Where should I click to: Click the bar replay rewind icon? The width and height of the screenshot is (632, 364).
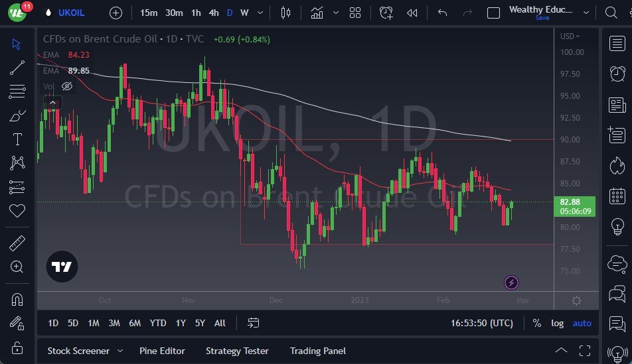tap(412, 13)
